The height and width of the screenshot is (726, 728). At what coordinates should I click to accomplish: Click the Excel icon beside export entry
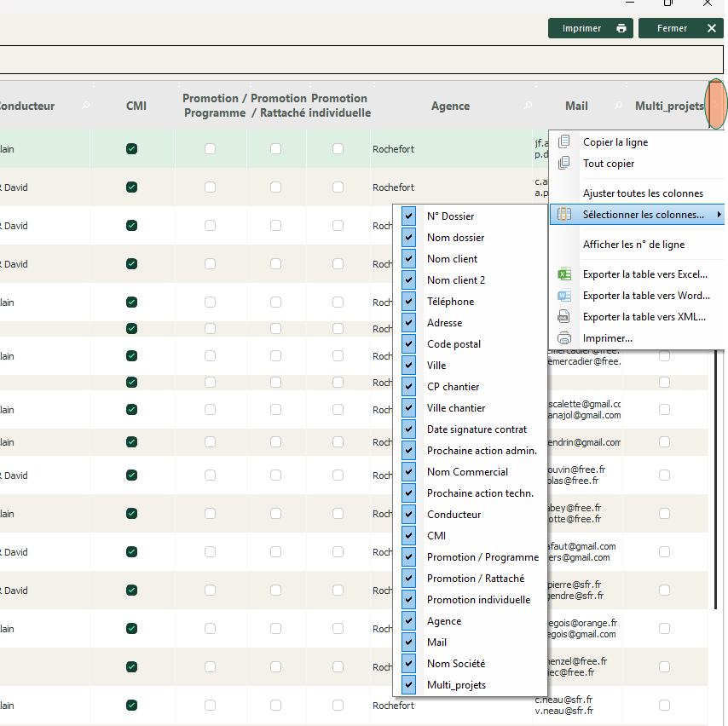point(563,274)
